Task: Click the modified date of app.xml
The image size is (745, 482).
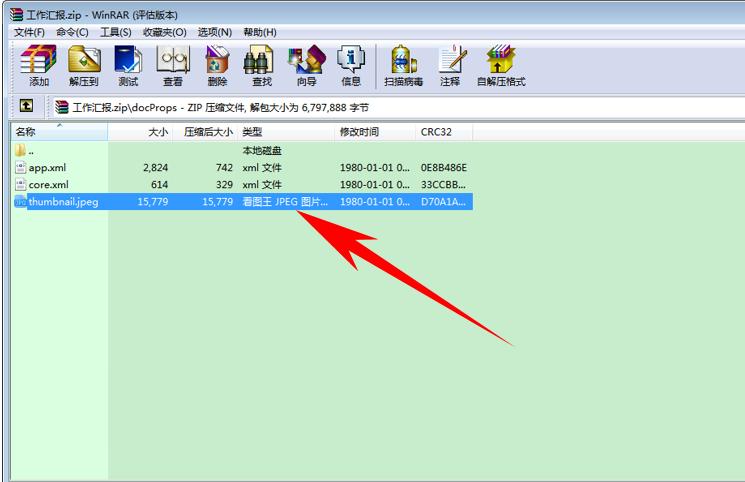Action: pyautogui.click(x=374, y=168)
